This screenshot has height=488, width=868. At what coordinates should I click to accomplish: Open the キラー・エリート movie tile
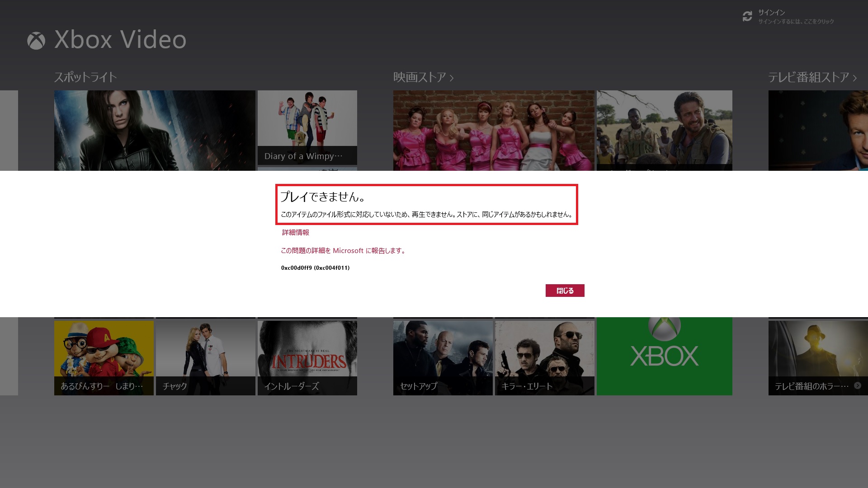point(544,357)
